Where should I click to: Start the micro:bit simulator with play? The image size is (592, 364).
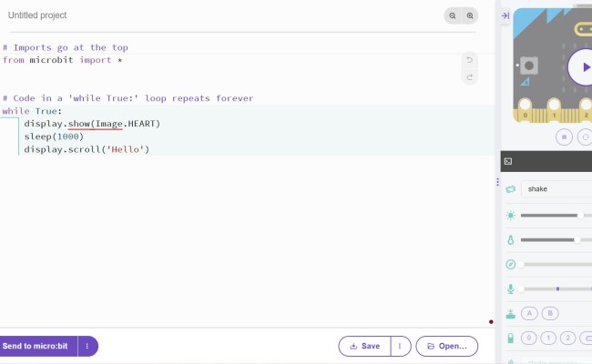(x=581, y=67)
